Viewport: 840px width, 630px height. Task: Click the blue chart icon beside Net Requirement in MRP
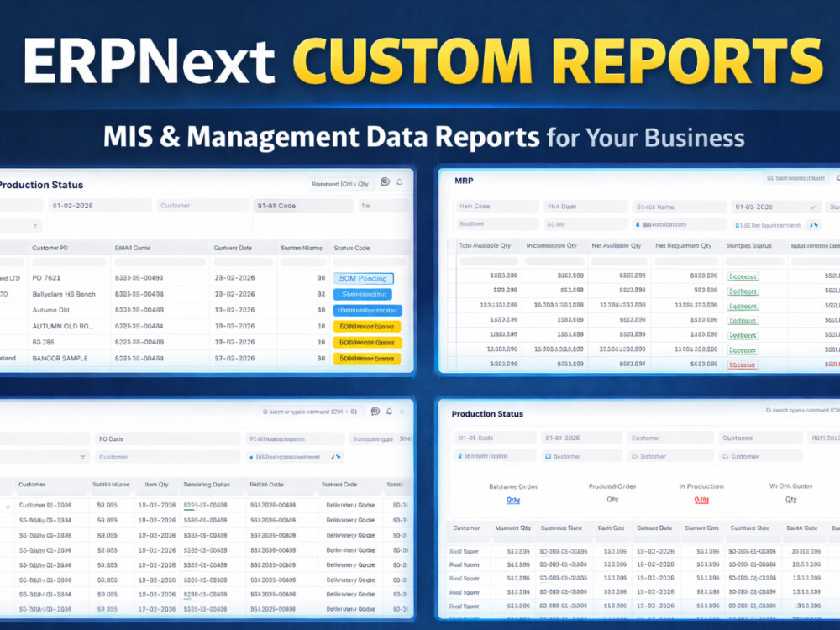814,225
